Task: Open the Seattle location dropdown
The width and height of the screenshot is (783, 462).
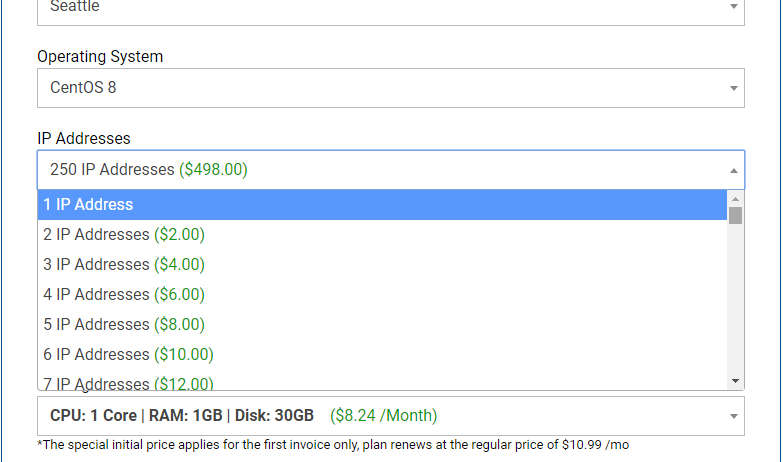Action: [x=390, y=8]
